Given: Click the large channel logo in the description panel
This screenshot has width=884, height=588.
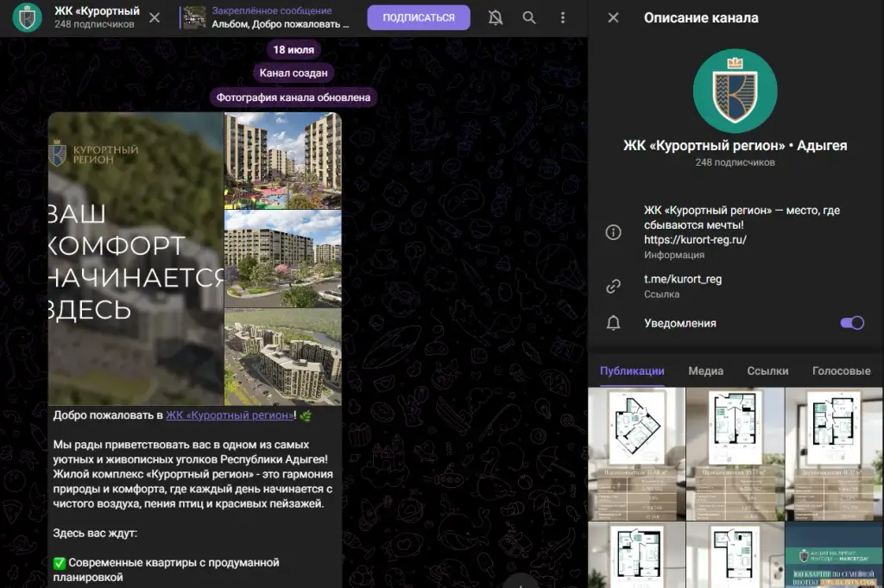Looking at the screenshot, I should [x=736, y=91].
